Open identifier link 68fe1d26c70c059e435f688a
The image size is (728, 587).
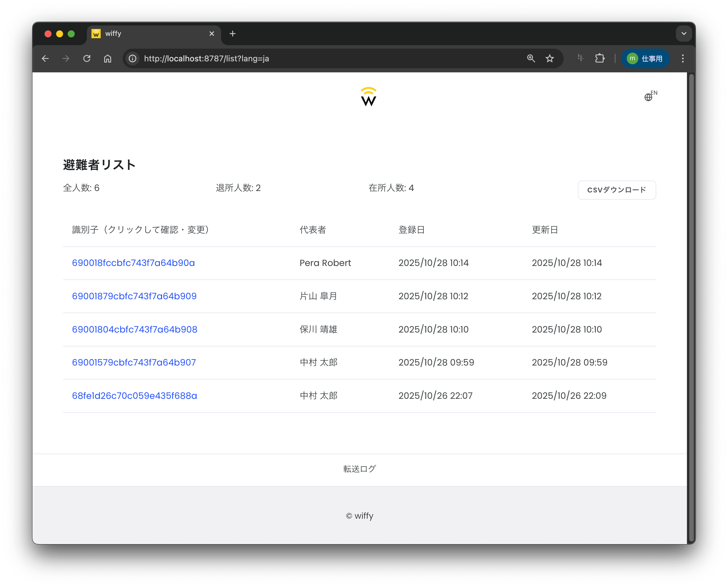tap(135, 396)
